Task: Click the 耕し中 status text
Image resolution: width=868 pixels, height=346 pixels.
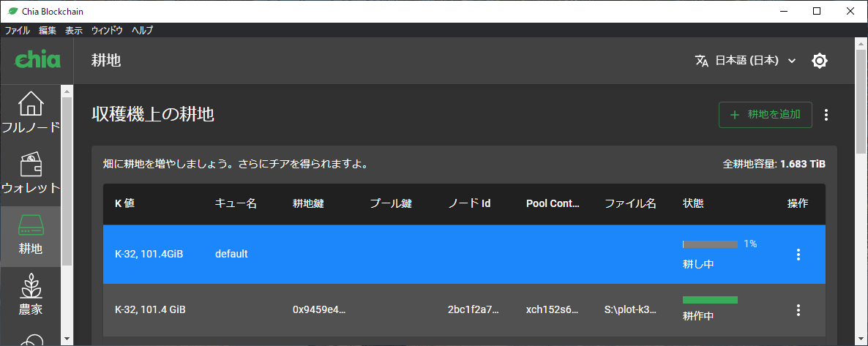Action: 698,265
